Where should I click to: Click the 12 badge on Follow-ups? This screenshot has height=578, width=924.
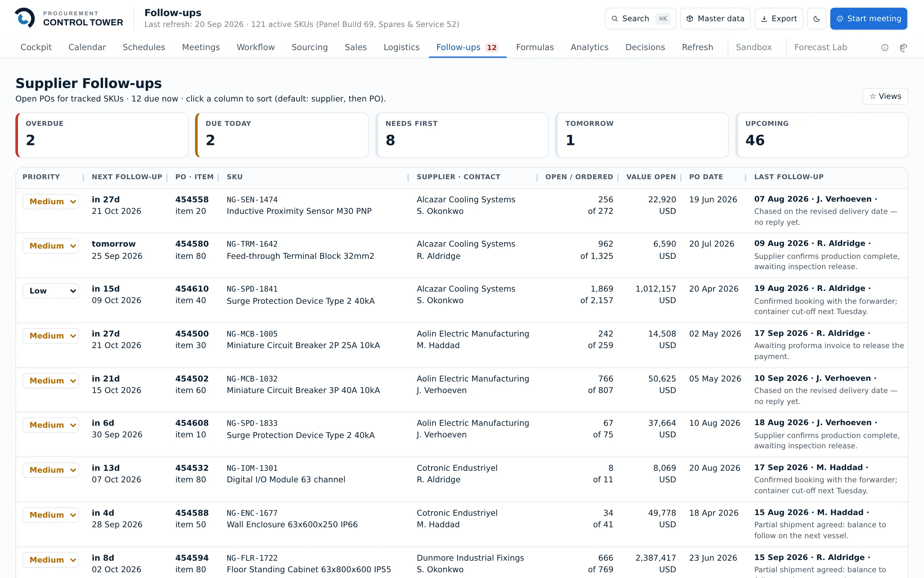coord(492,48)
